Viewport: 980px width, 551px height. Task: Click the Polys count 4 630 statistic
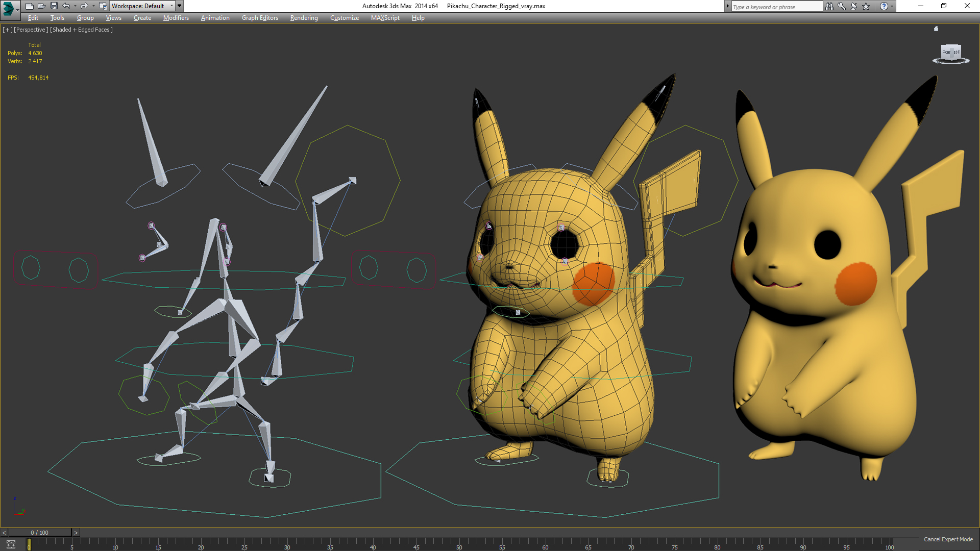tap(35, 53)
